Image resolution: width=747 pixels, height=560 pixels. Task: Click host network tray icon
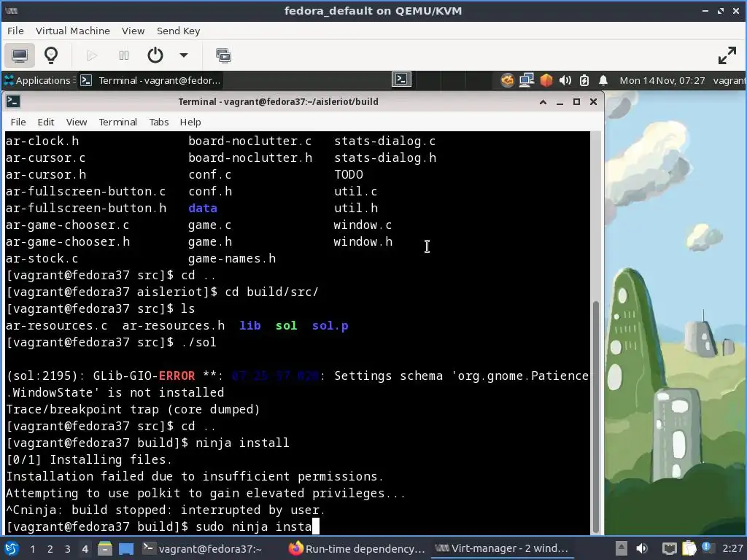(670, 548)
